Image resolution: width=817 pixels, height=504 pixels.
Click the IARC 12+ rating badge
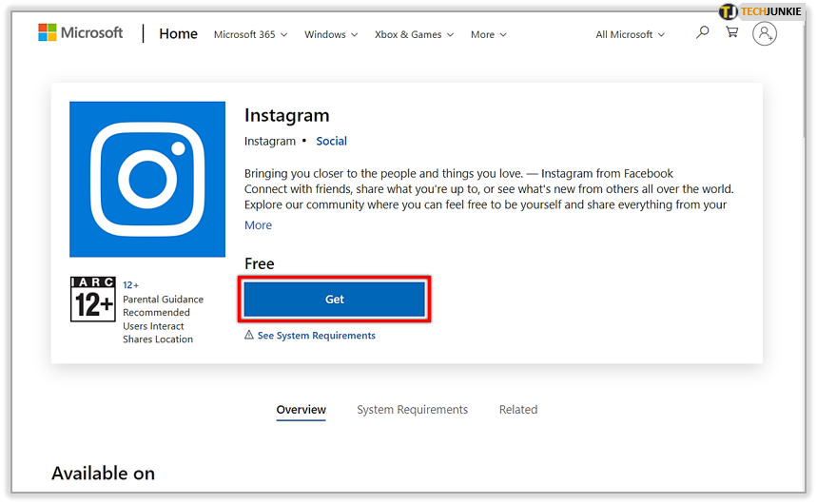92,299
